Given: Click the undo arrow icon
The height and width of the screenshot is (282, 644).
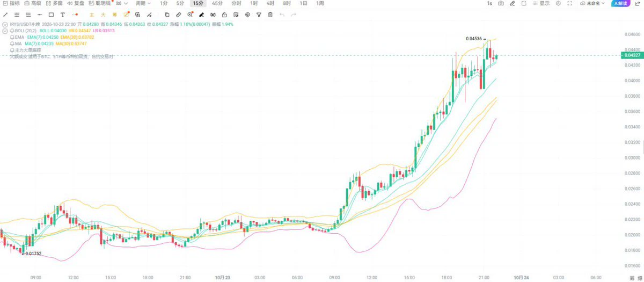Looking at the screenshot, I should pyautogui.click(x=282, y=15).
